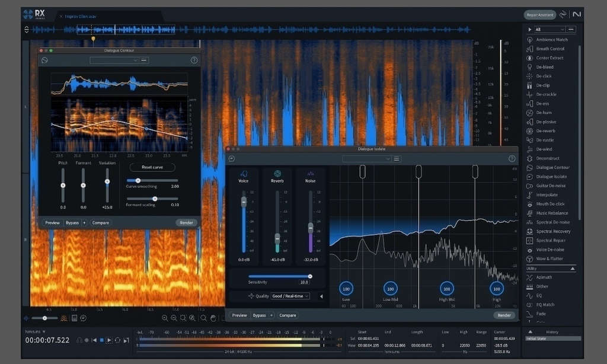This screenshot has height=364, width=607.
Task: Toggle Compare in Dialogue Contour window
Action: tap(101, 223)
